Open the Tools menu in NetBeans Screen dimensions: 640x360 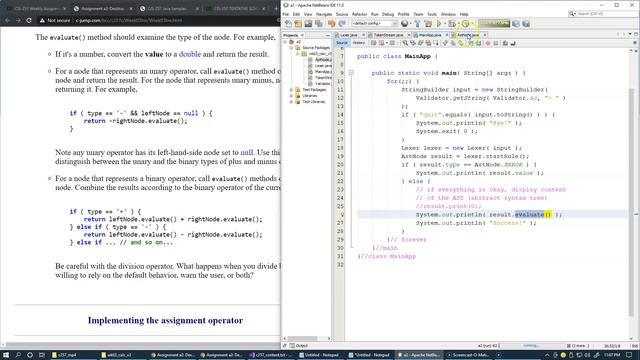point(432,14)
